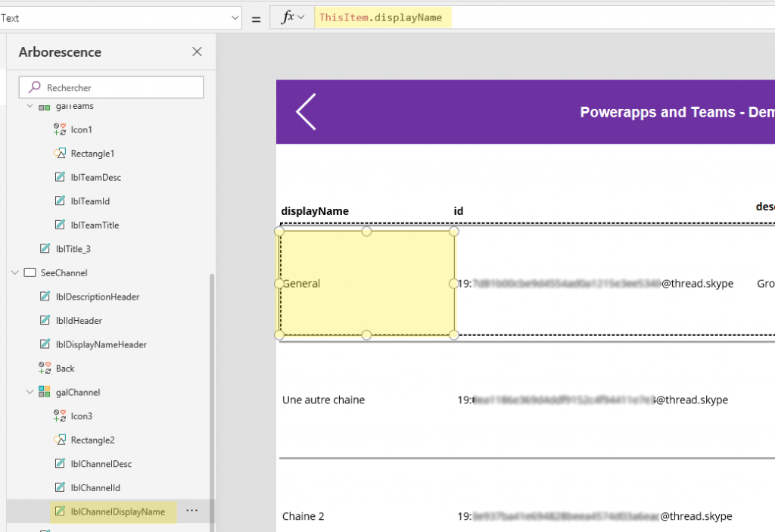Open the fx formula function dropdown
The width and height of the screenshot is (775, 532).
301,17
